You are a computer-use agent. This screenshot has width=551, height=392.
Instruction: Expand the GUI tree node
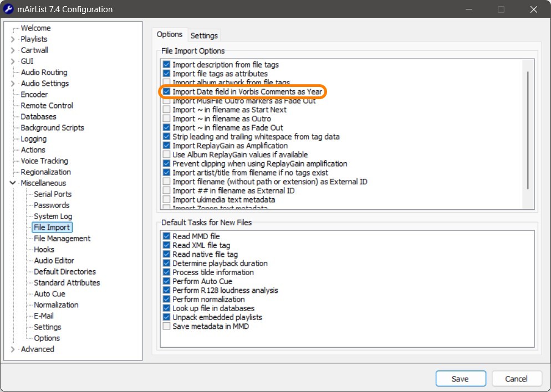point(13,61)
